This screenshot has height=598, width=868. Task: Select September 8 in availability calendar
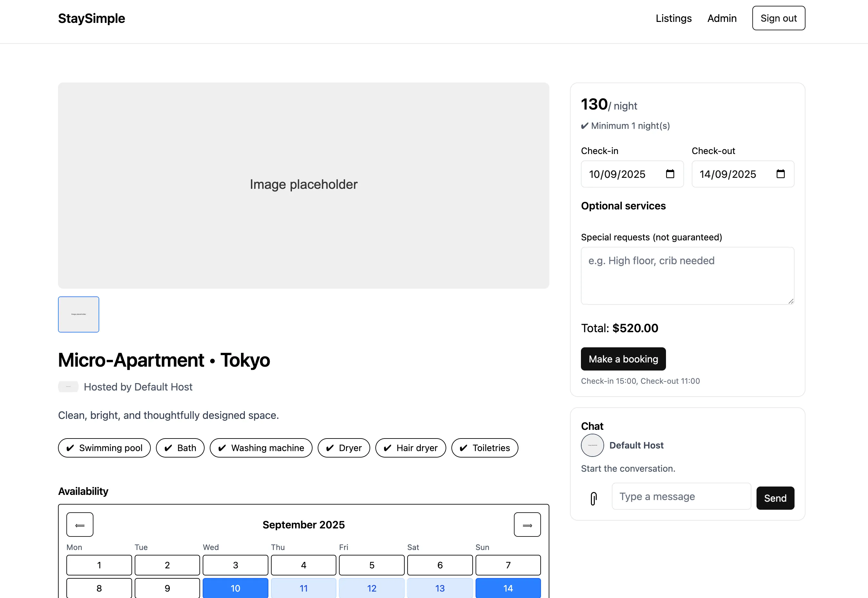point(99,588)
